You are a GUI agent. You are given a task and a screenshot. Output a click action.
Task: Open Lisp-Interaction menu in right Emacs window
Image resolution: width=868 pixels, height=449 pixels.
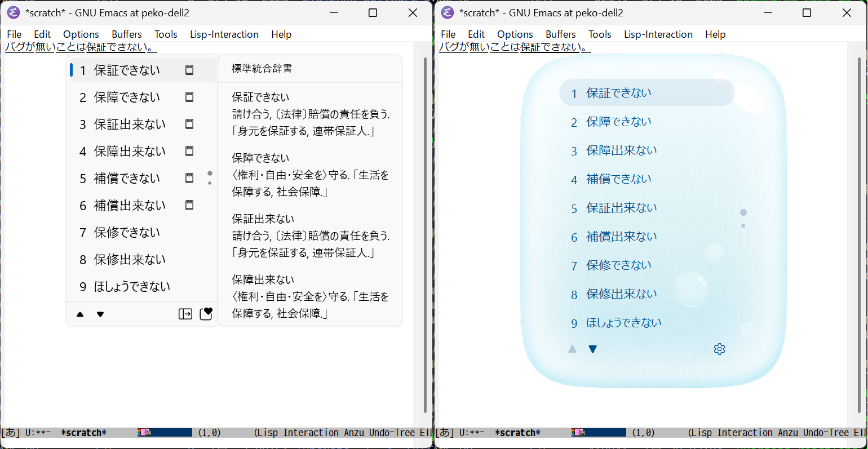(x=658, y=34)
